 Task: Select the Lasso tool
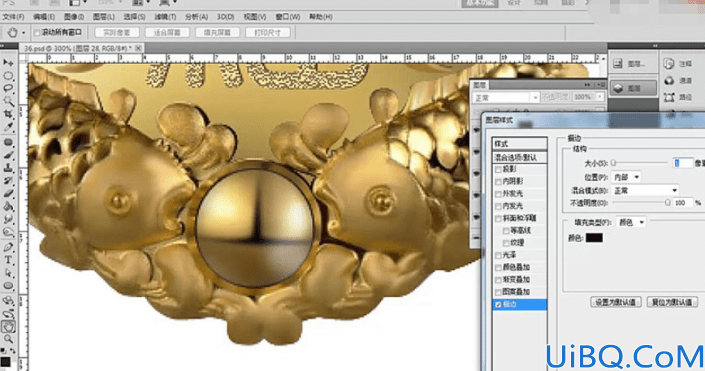click(8, 88)
